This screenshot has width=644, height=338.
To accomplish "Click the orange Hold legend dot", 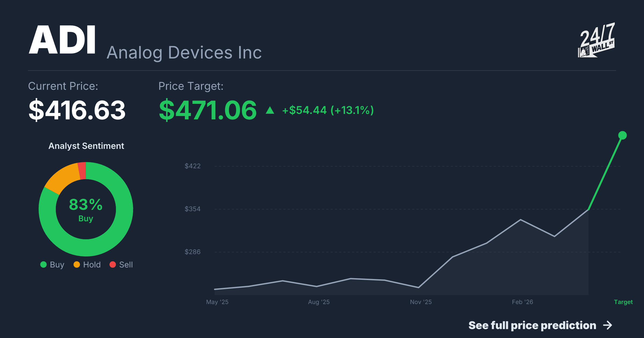I will pos(77,264).
